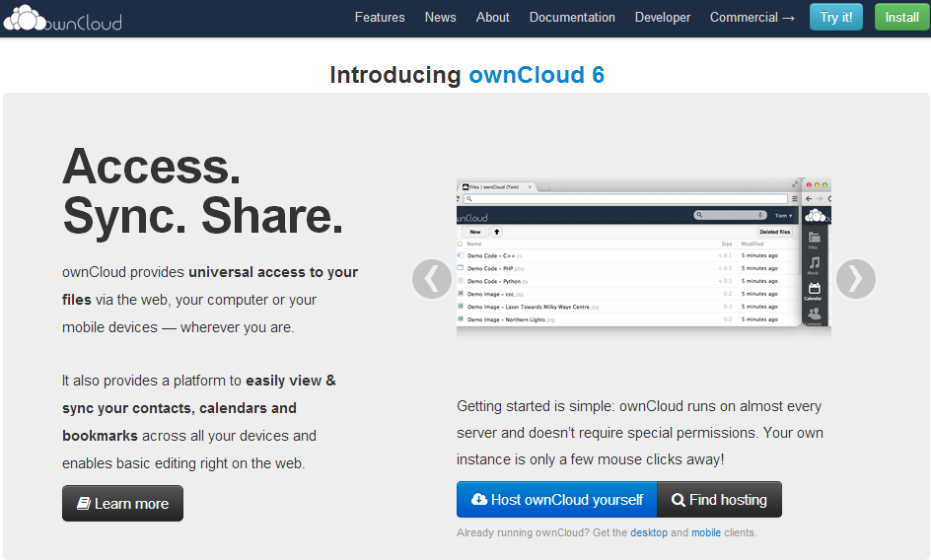Follow the Commercial link with arrow
This screenshot has width=931, height=560.
[752, 17]
